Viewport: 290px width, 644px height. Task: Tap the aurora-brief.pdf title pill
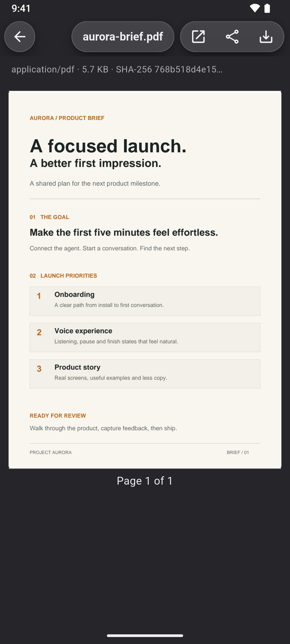coord(123,36)
